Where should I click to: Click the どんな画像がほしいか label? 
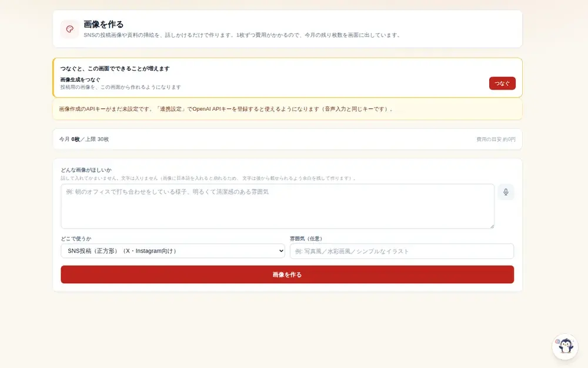(x=86, y=170)
